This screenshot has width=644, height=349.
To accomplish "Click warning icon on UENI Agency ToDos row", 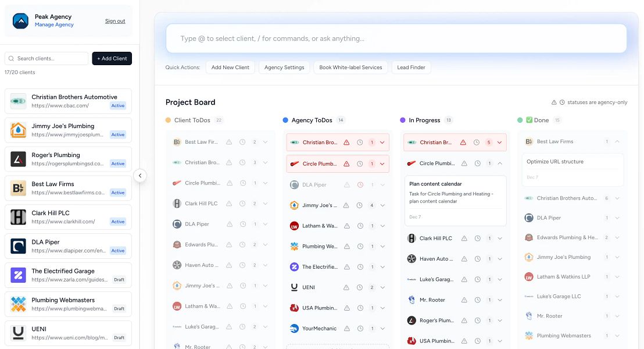I will click(346, 287).
